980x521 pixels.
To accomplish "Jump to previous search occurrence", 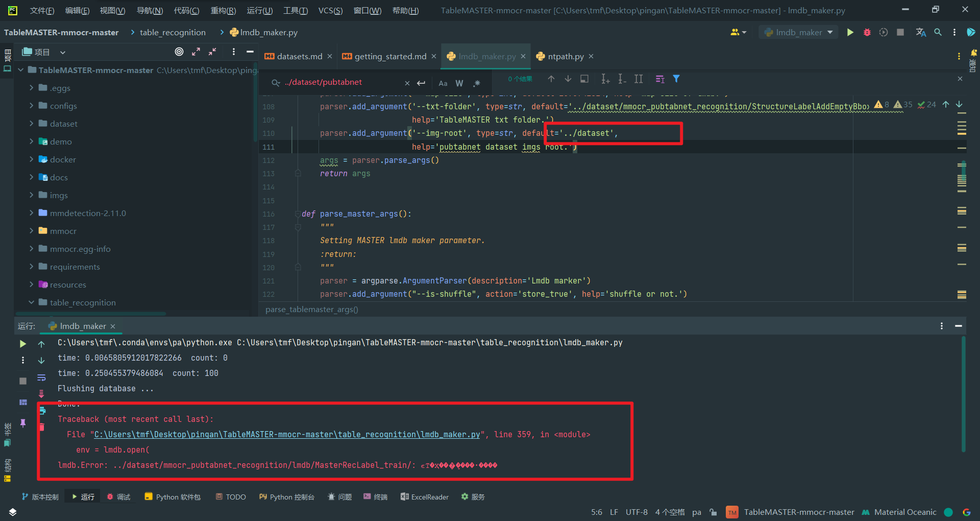I will pyautogui.click(x=551, y=79).
